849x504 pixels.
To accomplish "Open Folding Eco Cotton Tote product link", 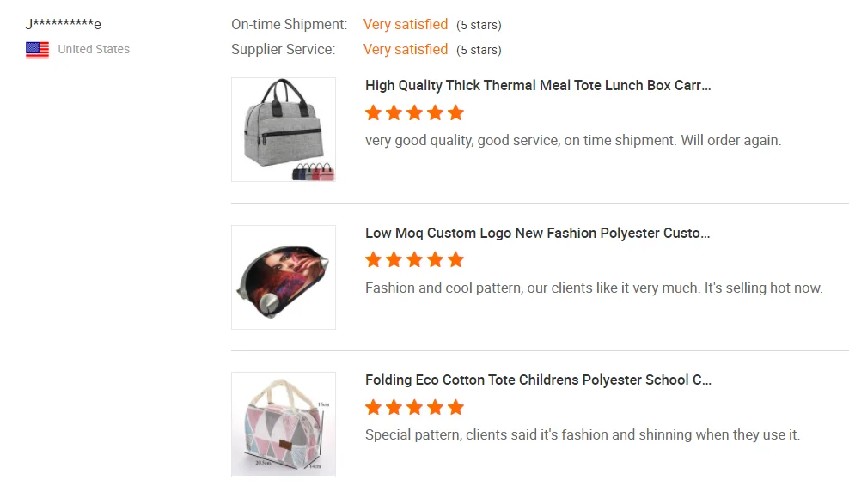I will tap(538, 380).
